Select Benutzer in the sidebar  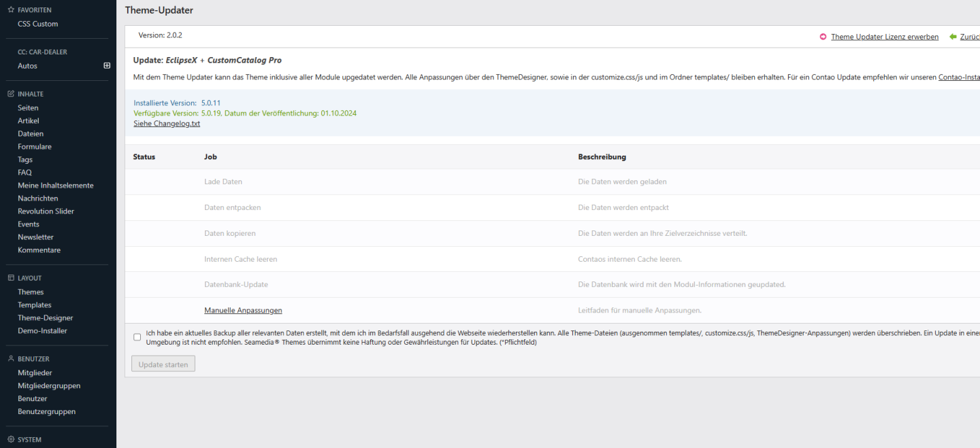(x=33, y=399)
